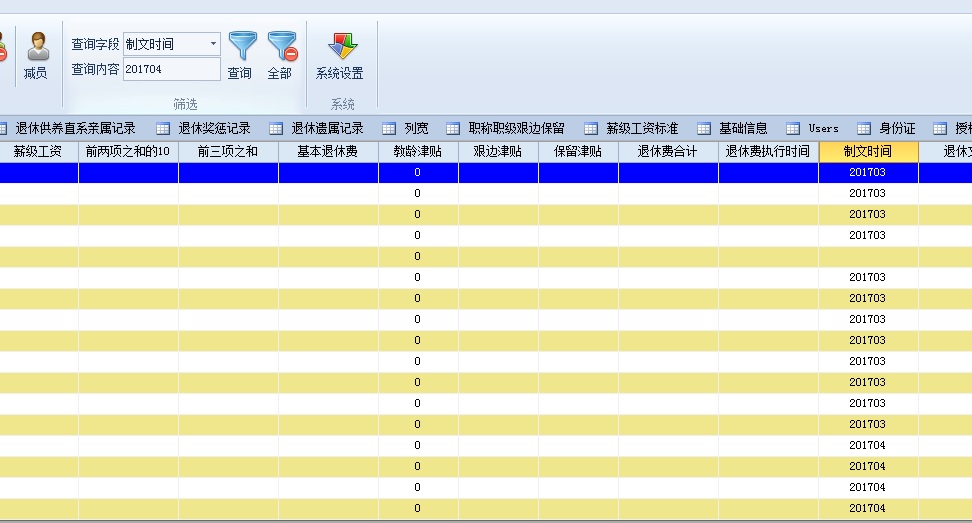Open the 退休供养直系亲属记录 tab
The width and height of the screenshot is (972, 523).
pyautogui.click(x=75, y=128)
